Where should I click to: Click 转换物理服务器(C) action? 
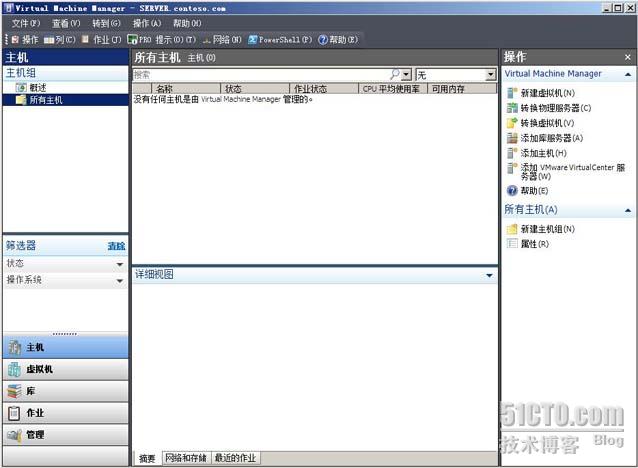click(x=549, y=108)
